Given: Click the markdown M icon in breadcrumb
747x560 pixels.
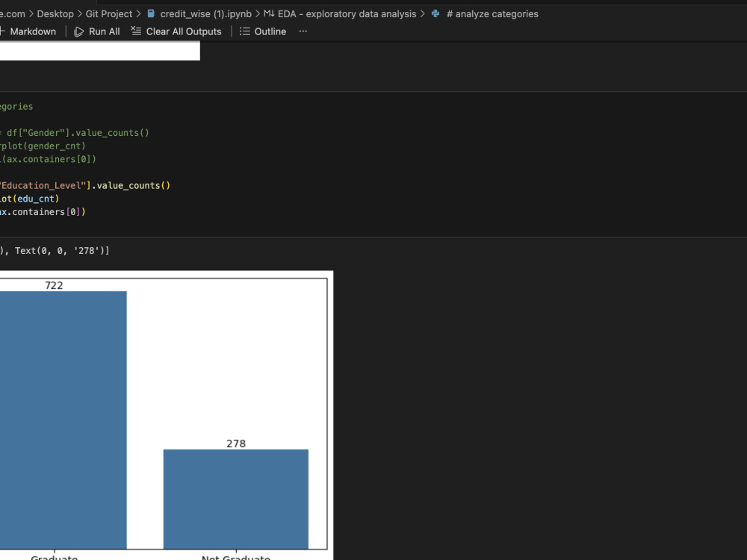Looking at the screenshot, I should (x=269, y=13).
